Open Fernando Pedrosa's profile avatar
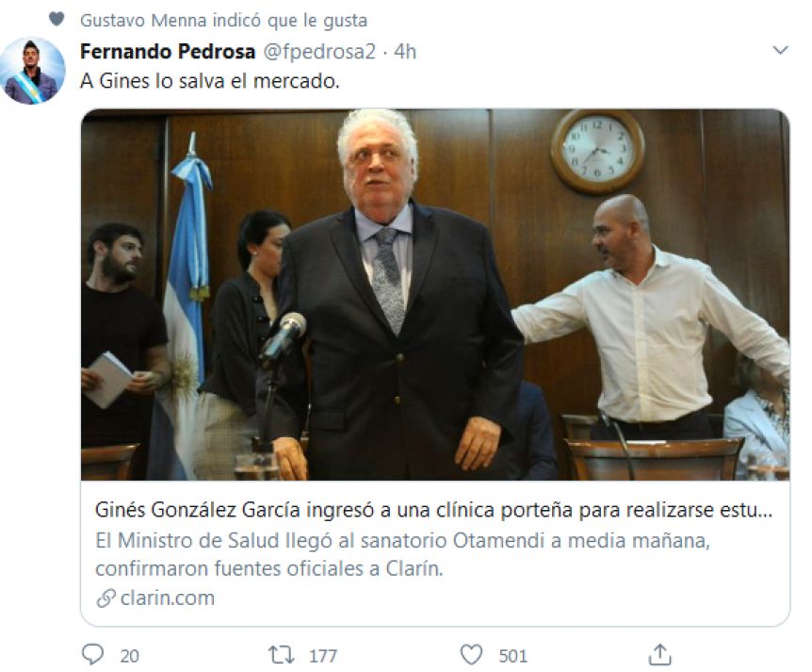The width and height of the screenshot is (812, 672). [33, 71]
